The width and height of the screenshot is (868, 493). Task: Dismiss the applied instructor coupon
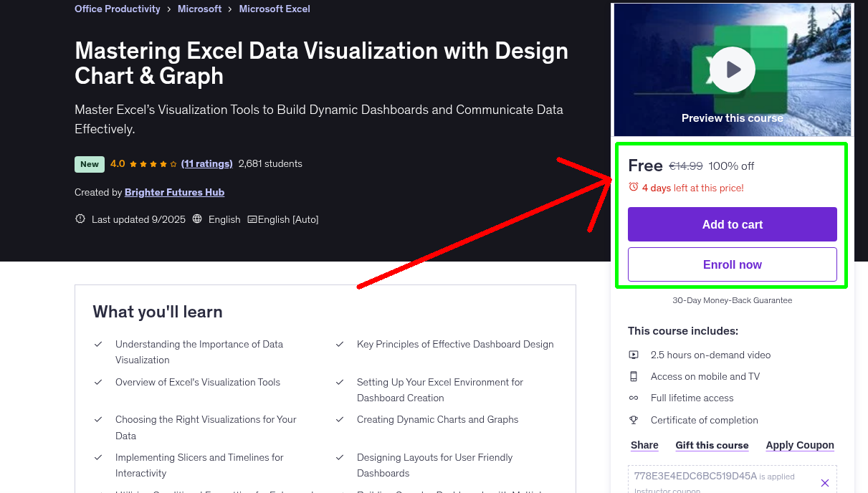point(825,482)
